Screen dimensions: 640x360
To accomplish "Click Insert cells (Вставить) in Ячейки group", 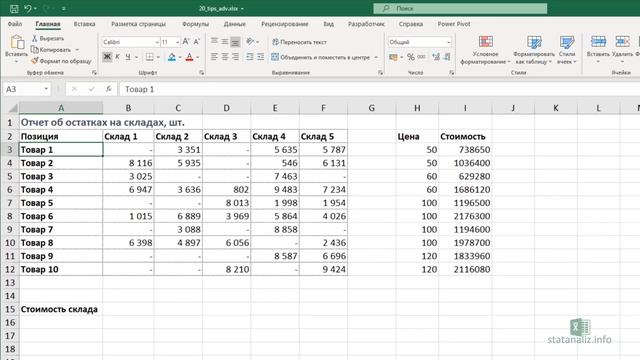I will pos(598,49).
